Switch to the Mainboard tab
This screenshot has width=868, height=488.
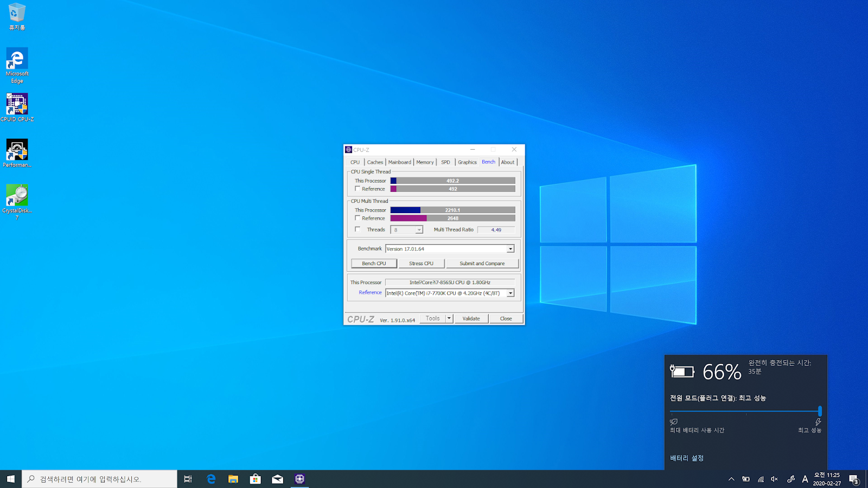coord(400,162)
